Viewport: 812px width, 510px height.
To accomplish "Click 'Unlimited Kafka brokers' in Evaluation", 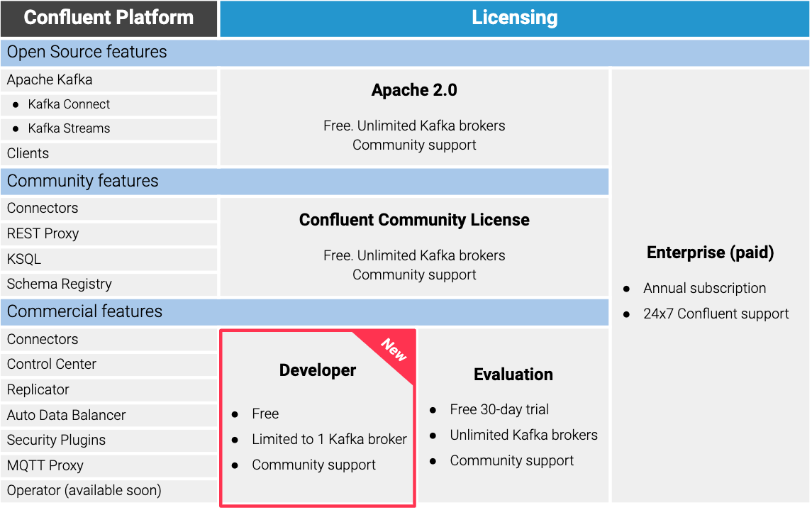I will 523,435.
